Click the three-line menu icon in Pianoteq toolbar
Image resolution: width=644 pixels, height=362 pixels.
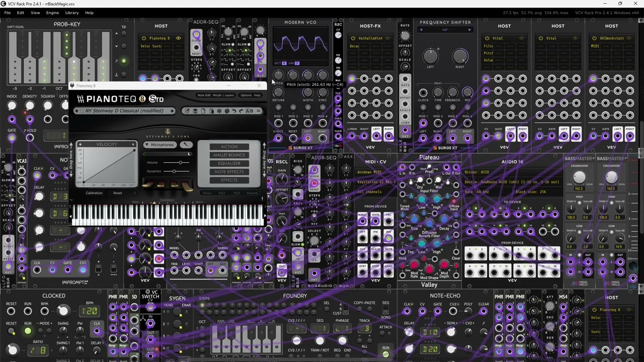point(259,111)
